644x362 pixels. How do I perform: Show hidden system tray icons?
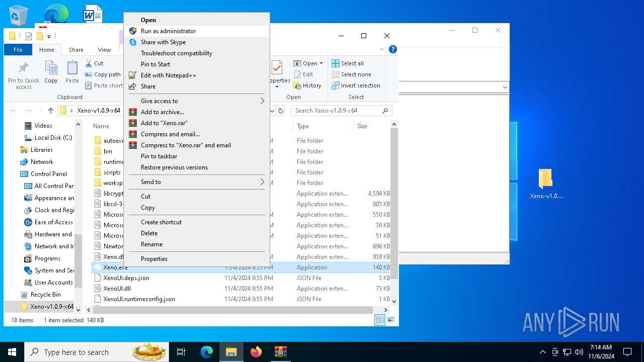click(542, 352)
